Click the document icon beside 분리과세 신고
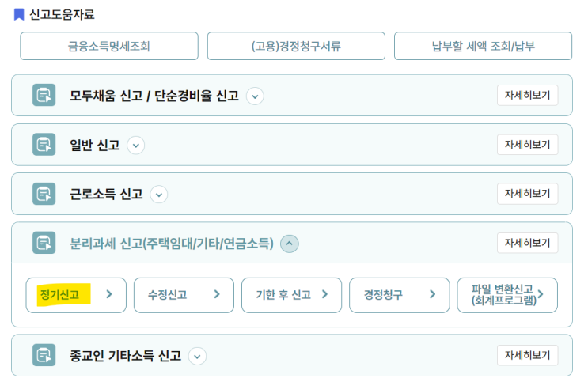This screenshot has width=588, height=378. (44, 243)
